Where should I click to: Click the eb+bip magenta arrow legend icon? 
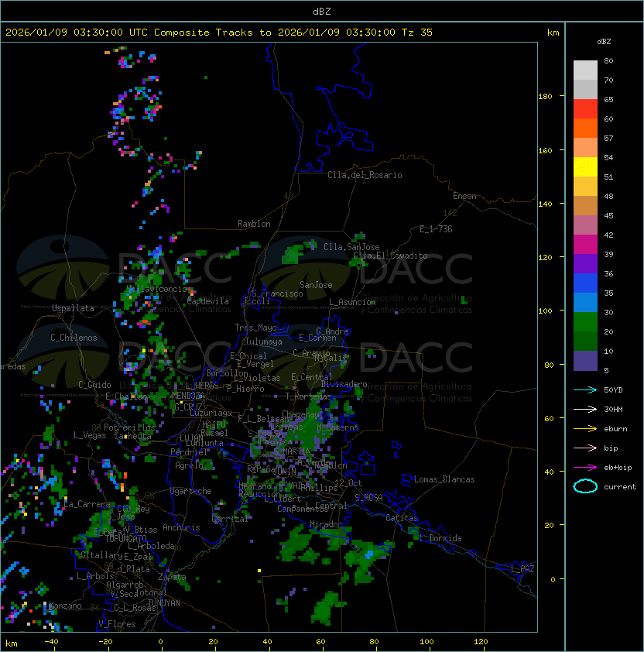click(x=585, y=468)
